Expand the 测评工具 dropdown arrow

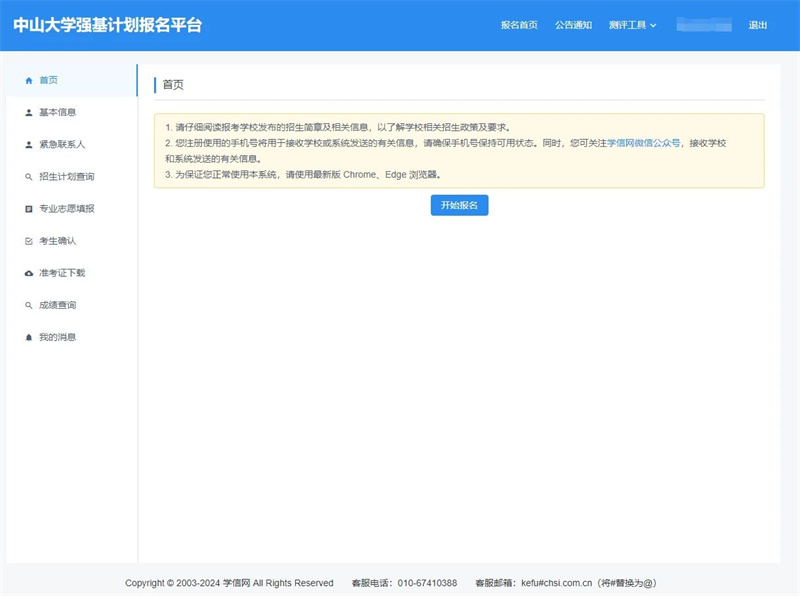pos(653,26)
